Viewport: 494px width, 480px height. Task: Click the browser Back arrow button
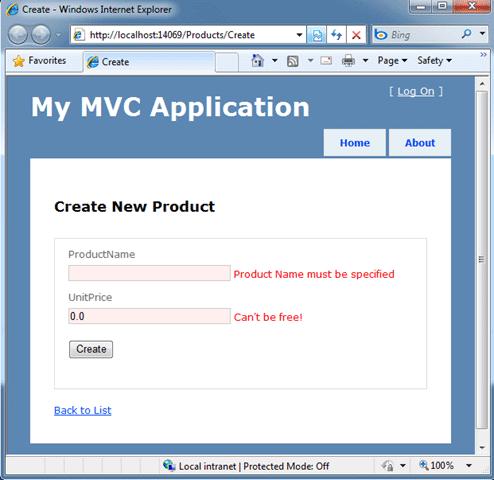point(17,35)
